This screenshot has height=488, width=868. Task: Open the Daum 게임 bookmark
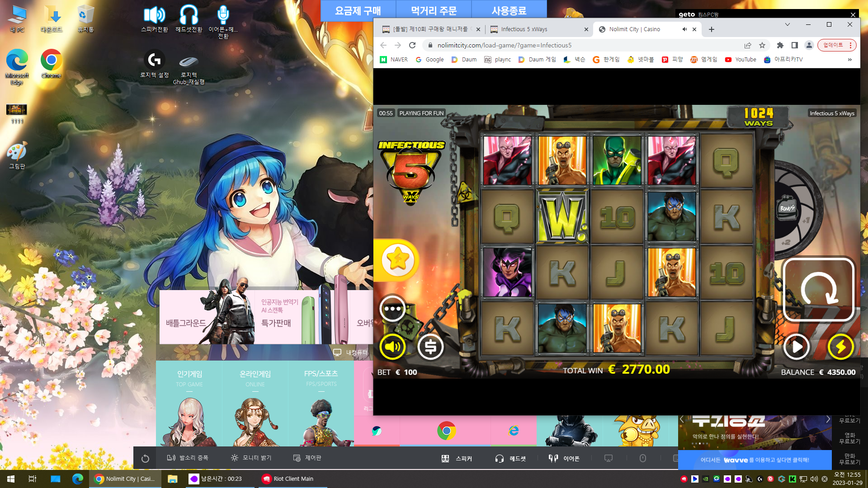click(x=537, y=60)
